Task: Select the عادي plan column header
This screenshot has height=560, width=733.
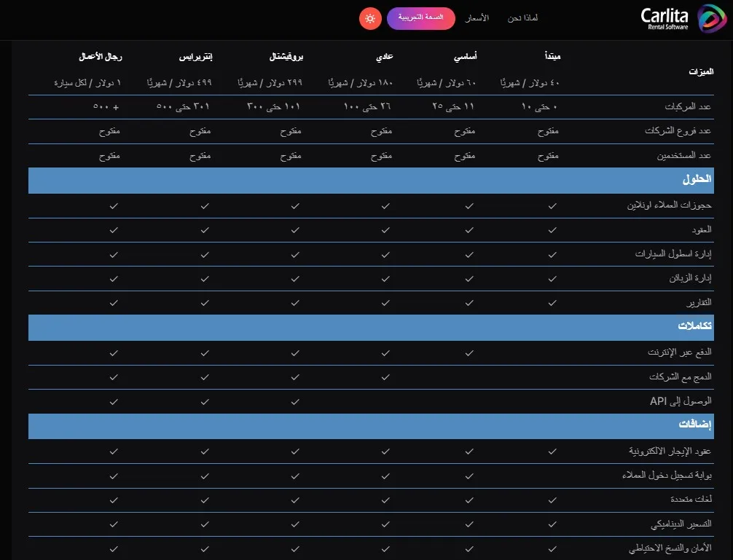Action: (x=385, y=57)
